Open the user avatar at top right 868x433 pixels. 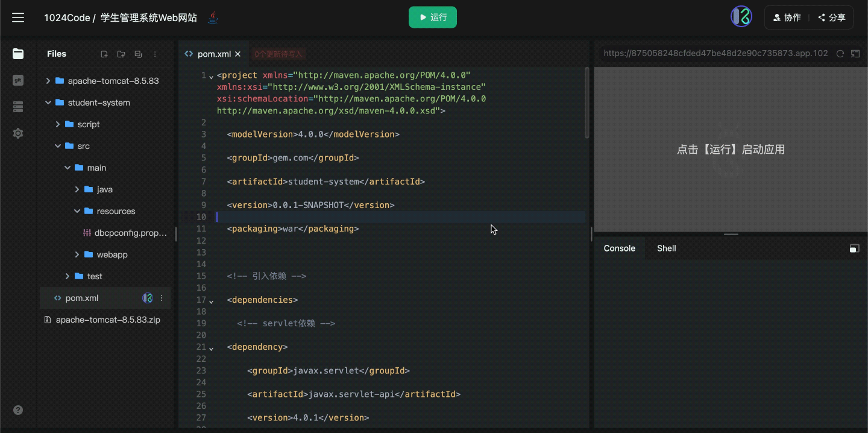tap(741, 17)
